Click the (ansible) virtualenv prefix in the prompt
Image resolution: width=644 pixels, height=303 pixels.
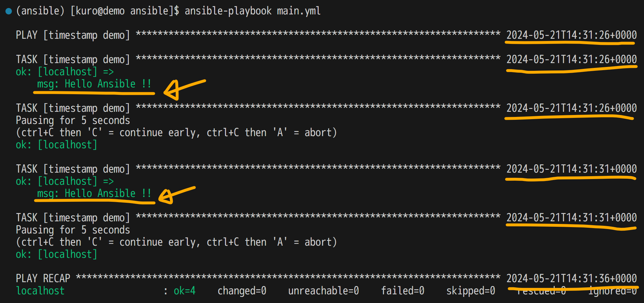40,11
